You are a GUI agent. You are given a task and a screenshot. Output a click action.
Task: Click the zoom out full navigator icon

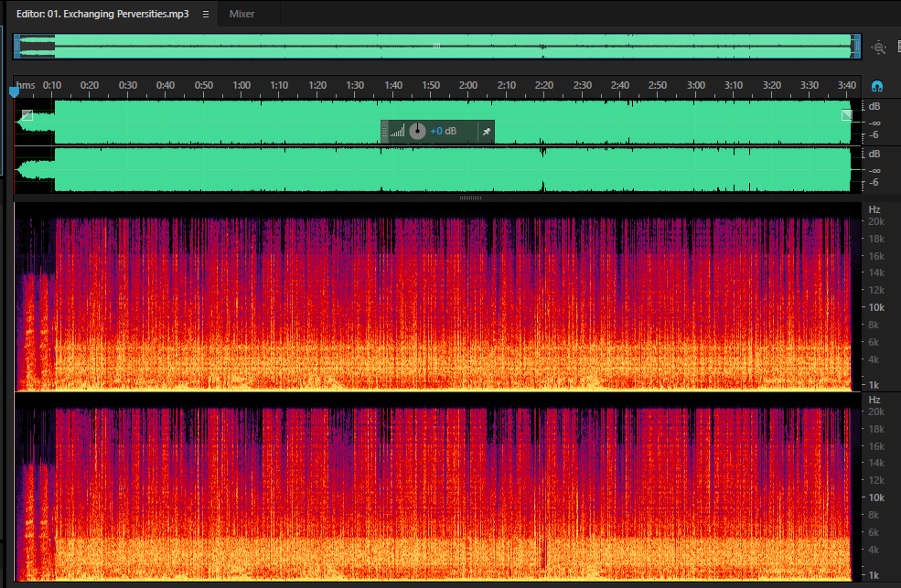[879, 48]
